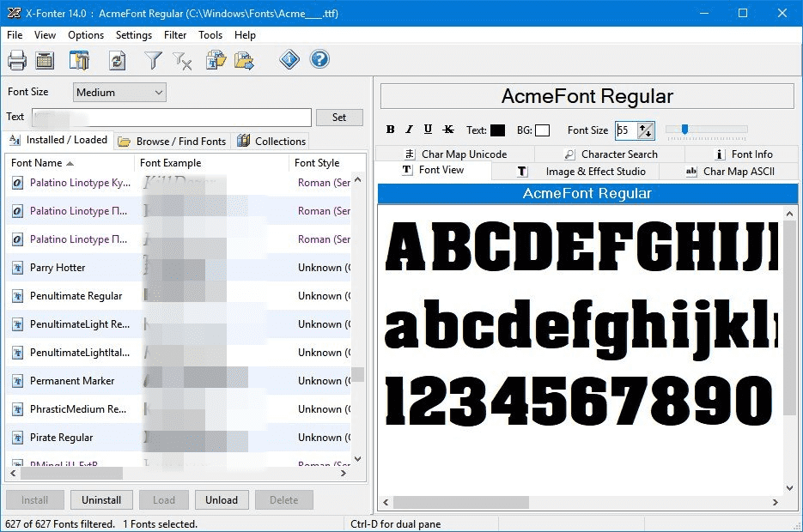Click the Unload button
The height and width of the screenshot is (532, 803).
[222, 499]
